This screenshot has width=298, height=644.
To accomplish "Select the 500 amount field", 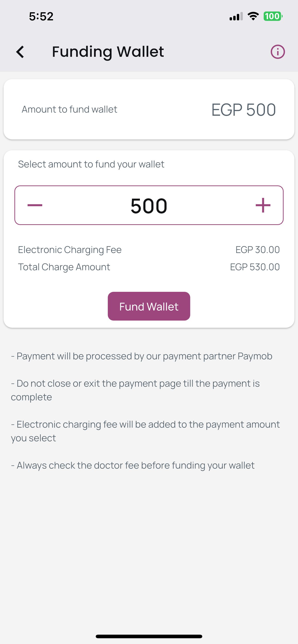I will 149,205.
